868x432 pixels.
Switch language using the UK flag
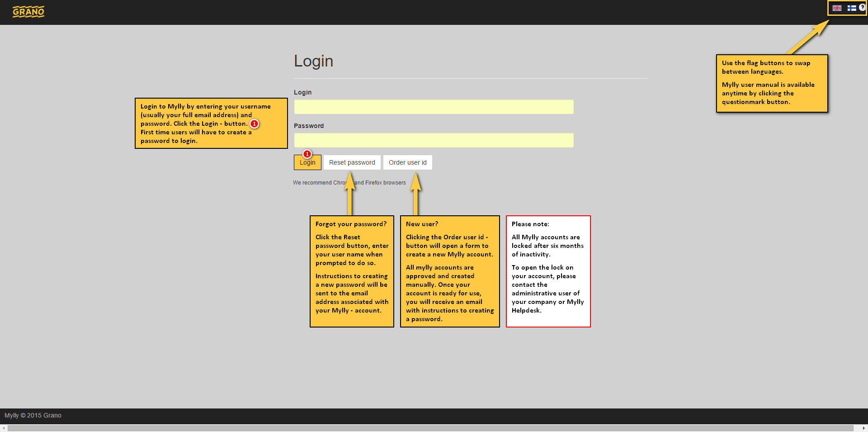837,8
